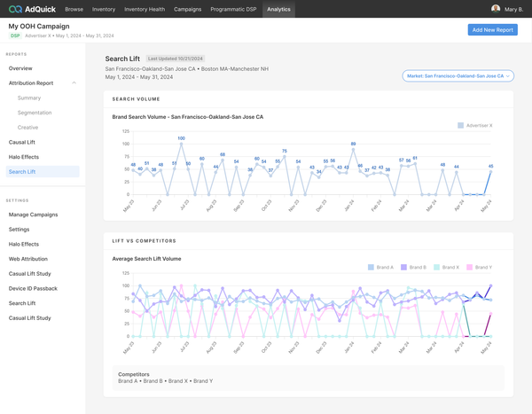Viewport: 532px width, 414px height.
Task: Open Mary B. user avatar
Action: coord(496,9)
